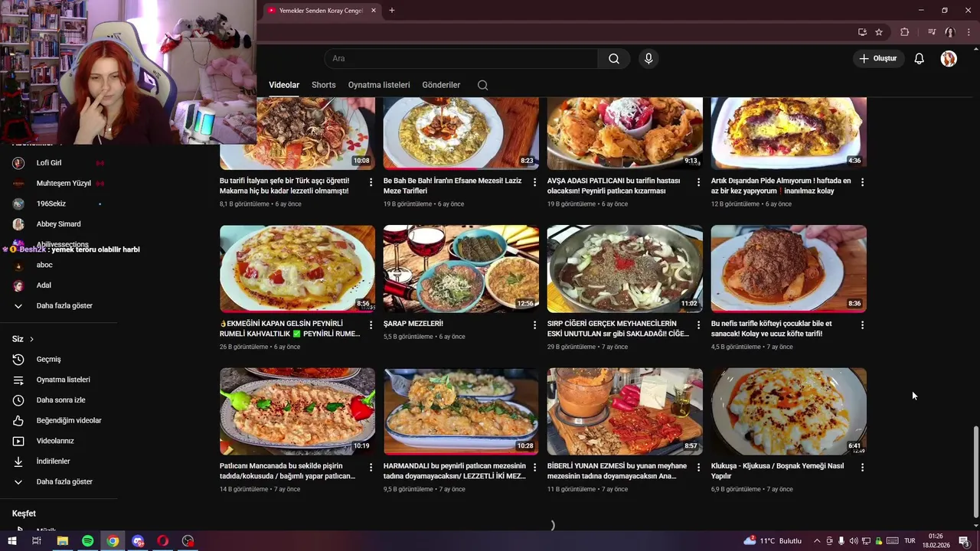Switch to the Videolar tab
This screenshot has height=551, width=980.
pos(284,85)
